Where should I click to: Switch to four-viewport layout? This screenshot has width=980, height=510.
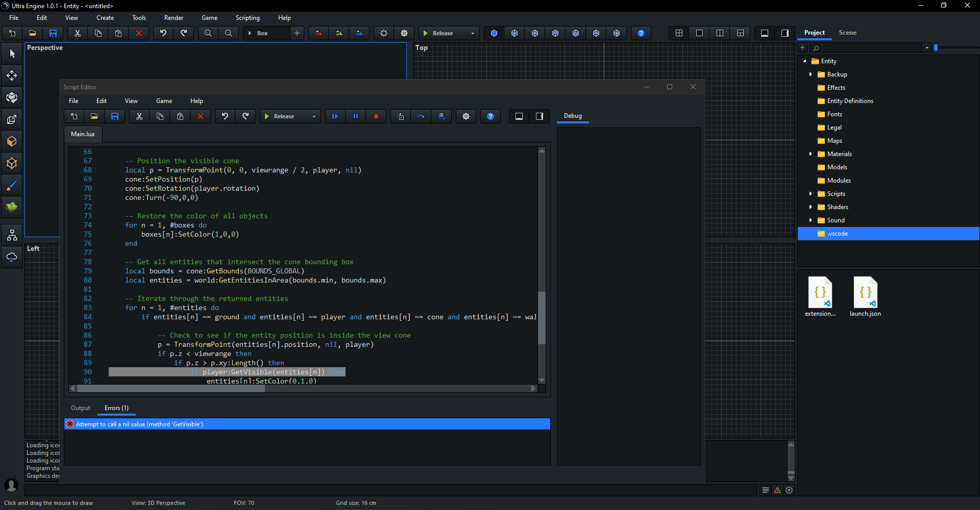679,33
